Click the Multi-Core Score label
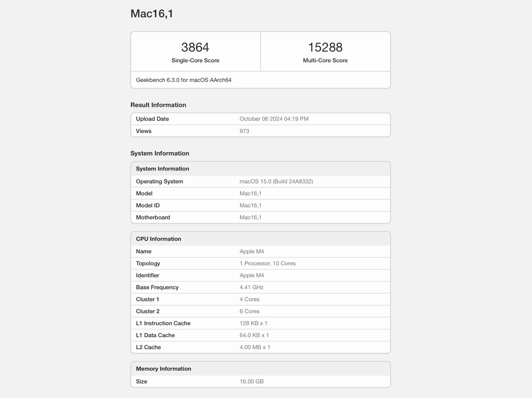Screen dimensions: 532x398 pos(325,60)
